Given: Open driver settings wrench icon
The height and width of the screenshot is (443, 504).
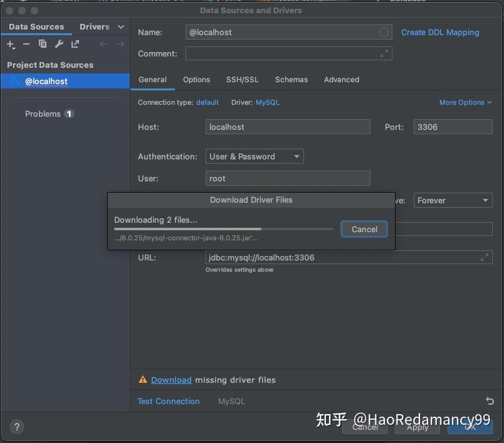Looking at the screenshot, I should click(59, 44).
